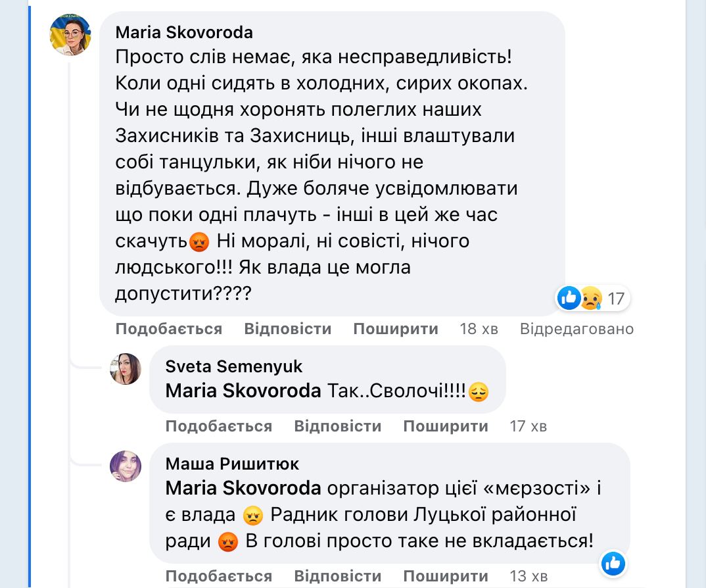The image size is (706, 588).
Task: Open Maria Skovoroda's profile avatar
Action: coord(70,34)
